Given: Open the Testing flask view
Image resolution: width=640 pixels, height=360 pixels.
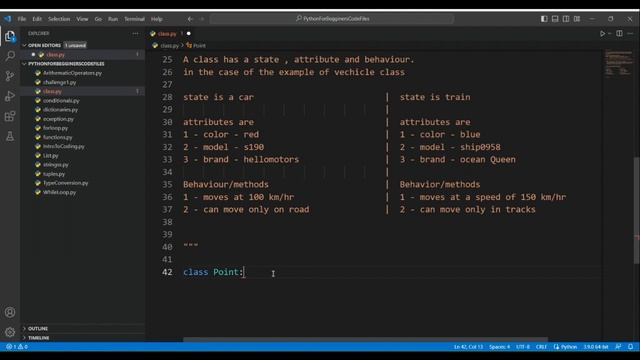Looking at the screenshot, I should click(10, 136).
